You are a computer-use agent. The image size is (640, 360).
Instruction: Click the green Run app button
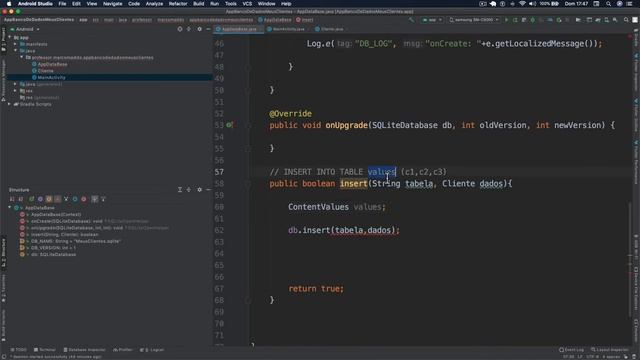click(507, 20)
